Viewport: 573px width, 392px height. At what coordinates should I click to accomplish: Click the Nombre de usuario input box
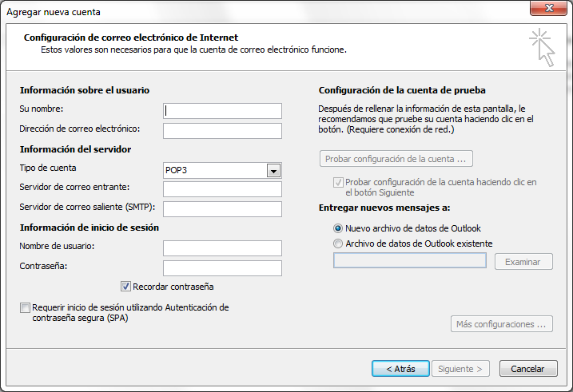pos(222,248)
